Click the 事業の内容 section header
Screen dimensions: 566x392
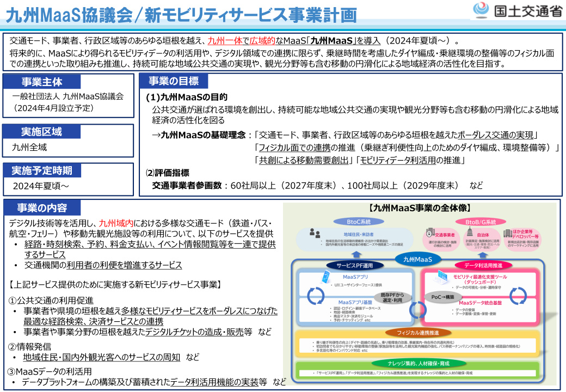click(x=42, y=208)
